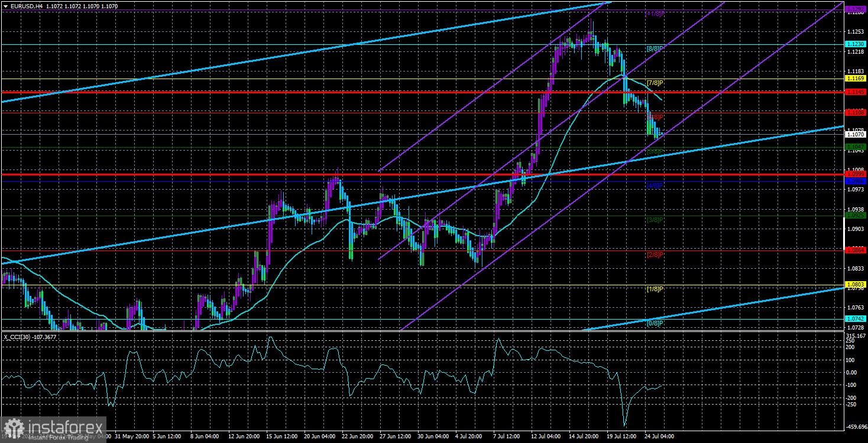Click the 1.0864 red price tag
Viewport: 868px width, 443px height.
pyautogui.click(x=856, y=250)
